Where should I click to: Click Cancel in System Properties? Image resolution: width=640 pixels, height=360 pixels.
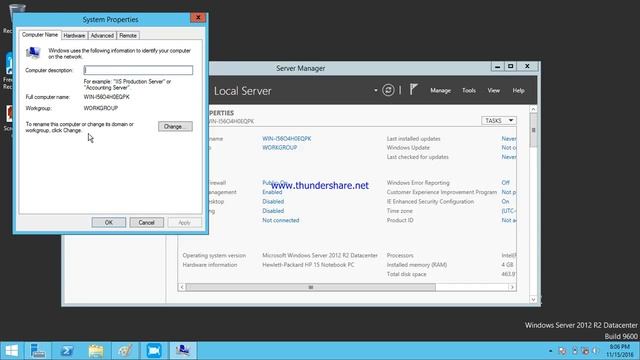click(147, 222)
